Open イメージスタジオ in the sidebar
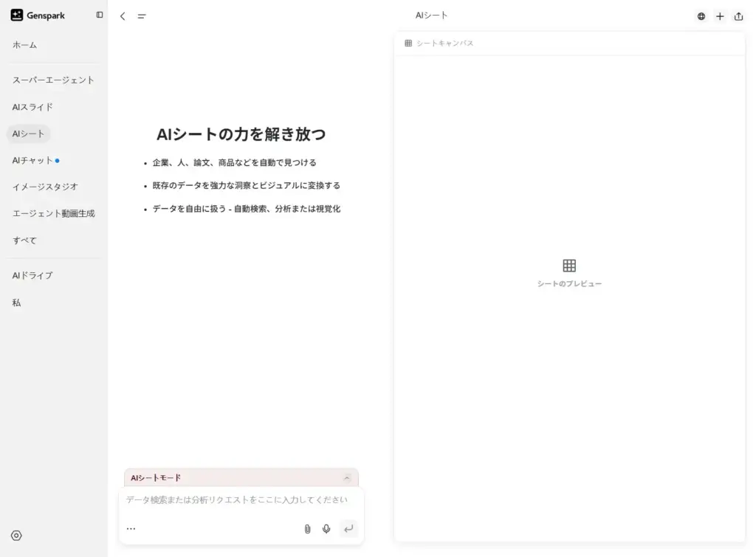This screenshot has height=557, width=756. (x=45, y=187)
